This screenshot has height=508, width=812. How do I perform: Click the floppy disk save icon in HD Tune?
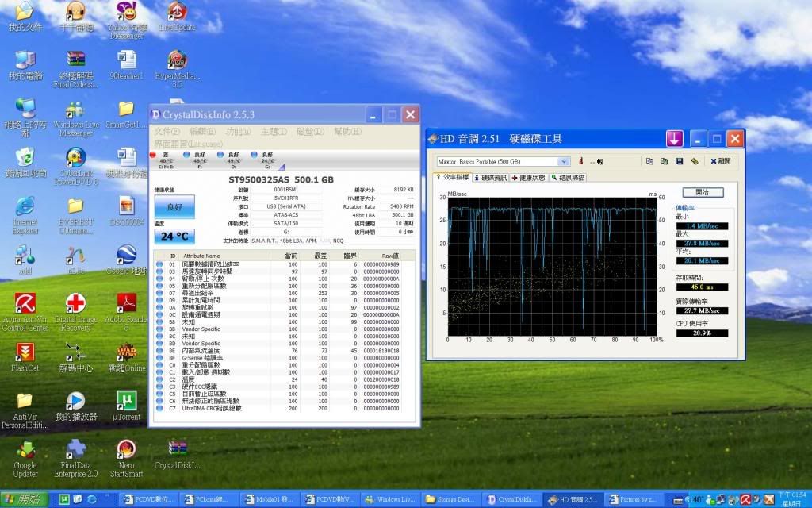[x=680, y=161]
